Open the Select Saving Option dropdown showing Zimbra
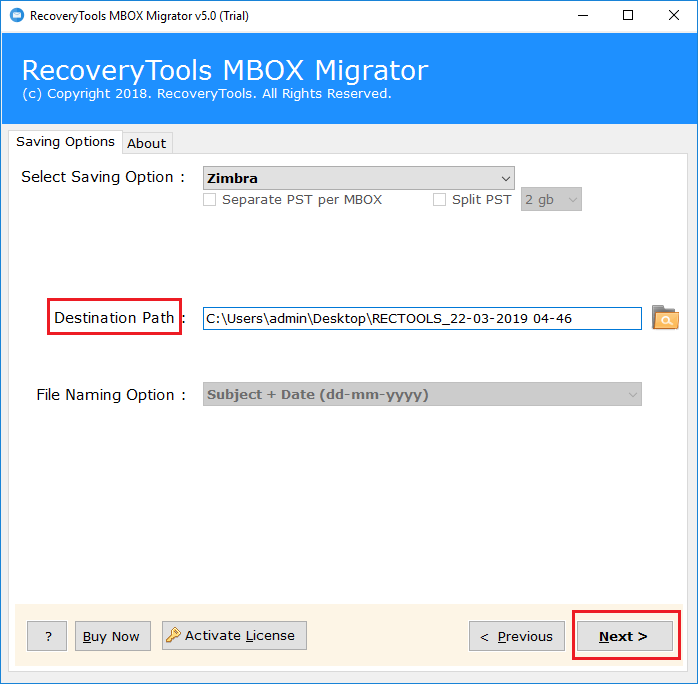Screen dimensions: 698x684 coord(358,178)
